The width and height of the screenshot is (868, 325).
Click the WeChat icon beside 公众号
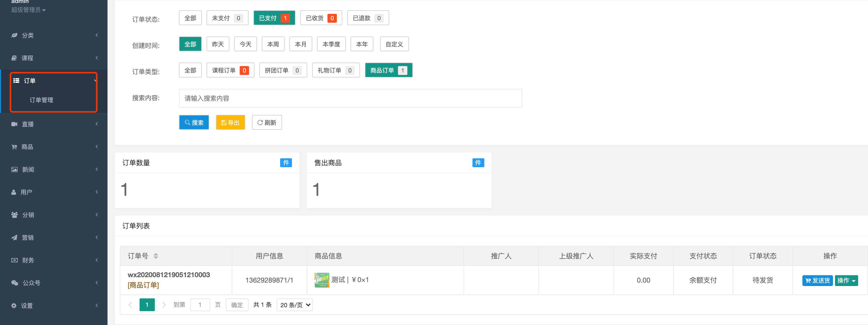[x=15, y=283]
